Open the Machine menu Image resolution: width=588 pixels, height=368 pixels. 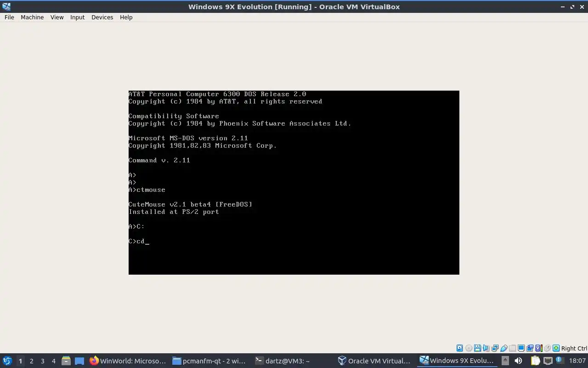pyautogui.click(x=32, y=17)
